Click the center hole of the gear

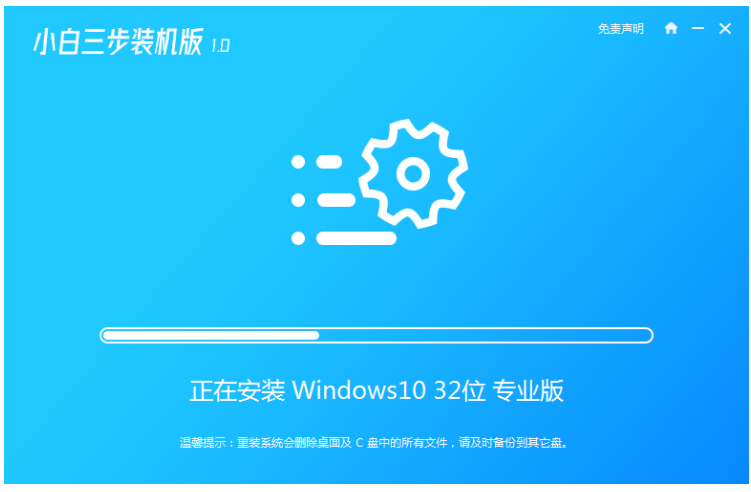(x=413, y=173)
